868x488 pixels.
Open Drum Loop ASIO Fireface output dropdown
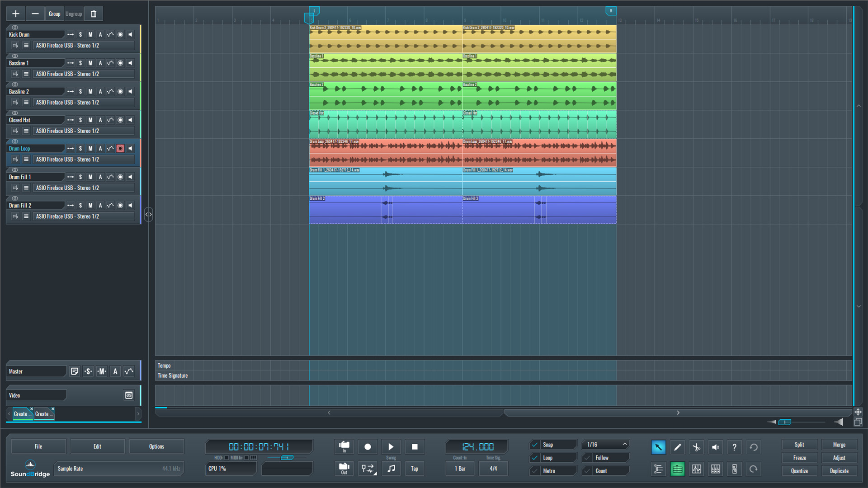(84, 159)
